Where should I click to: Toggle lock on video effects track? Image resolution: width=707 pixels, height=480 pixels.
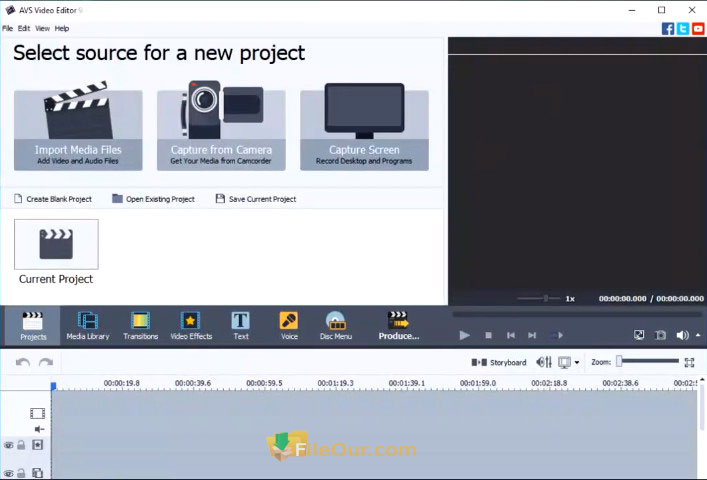[21, 445]
